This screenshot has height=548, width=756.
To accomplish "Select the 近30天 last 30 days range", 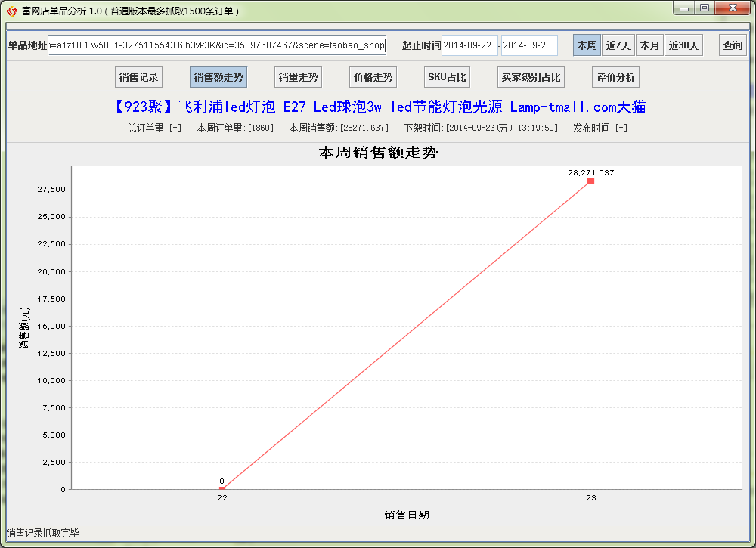I will tap(683, 45).
